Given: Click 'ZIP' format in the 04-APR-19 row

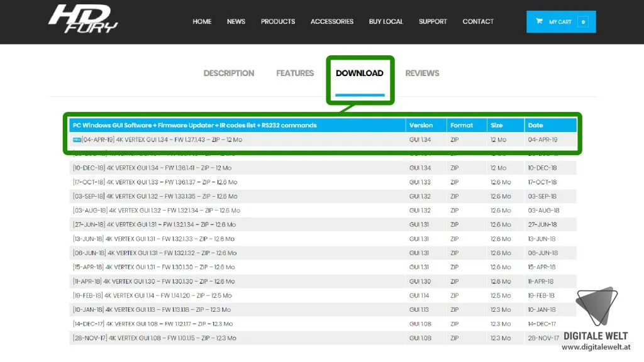Looking at the screenshot, I should (x=454, y=140).
